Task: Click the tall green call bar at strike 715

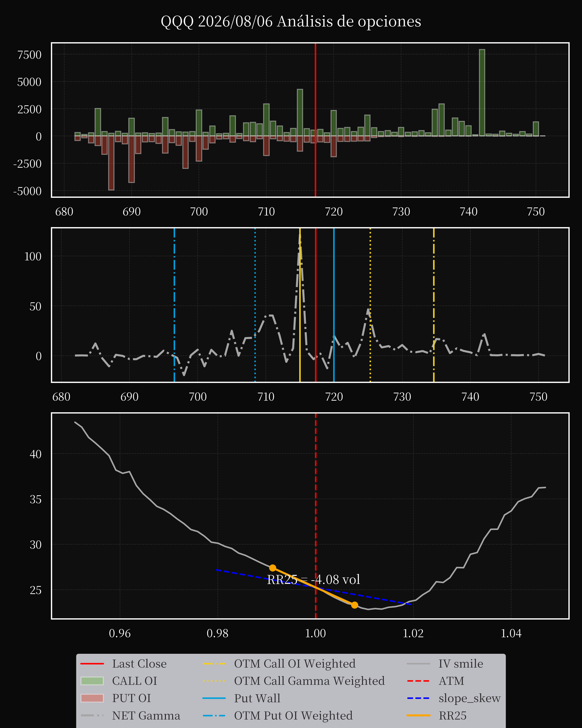Action: click(x=300, y=113)
